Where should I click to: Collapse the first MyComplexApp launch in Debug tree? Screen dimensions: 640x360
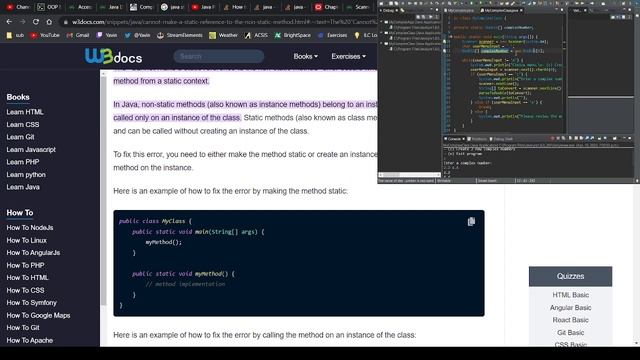(x=381, y=22)
